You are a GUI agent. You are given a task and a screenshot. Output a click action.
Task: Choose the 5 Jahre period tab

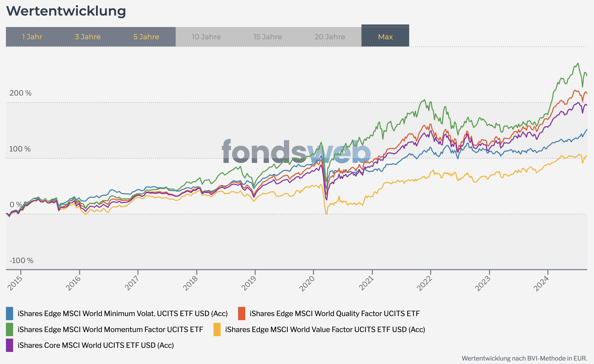146,37
